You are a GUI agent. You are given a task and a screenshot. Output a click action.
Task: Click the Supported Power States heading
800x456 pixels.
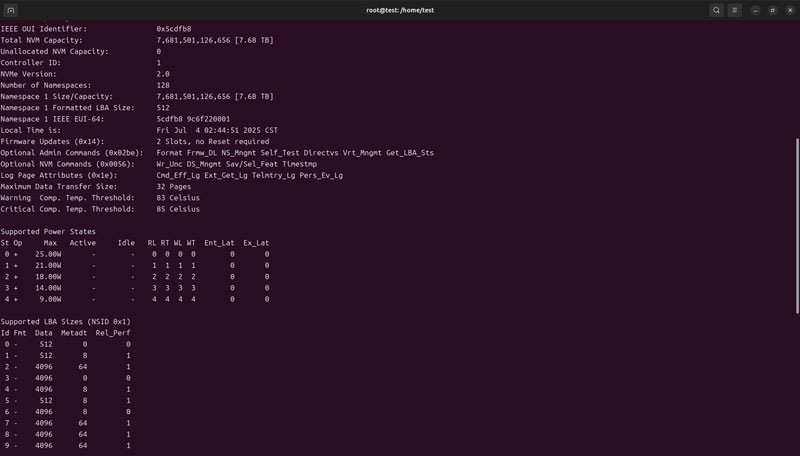point(48,231)
